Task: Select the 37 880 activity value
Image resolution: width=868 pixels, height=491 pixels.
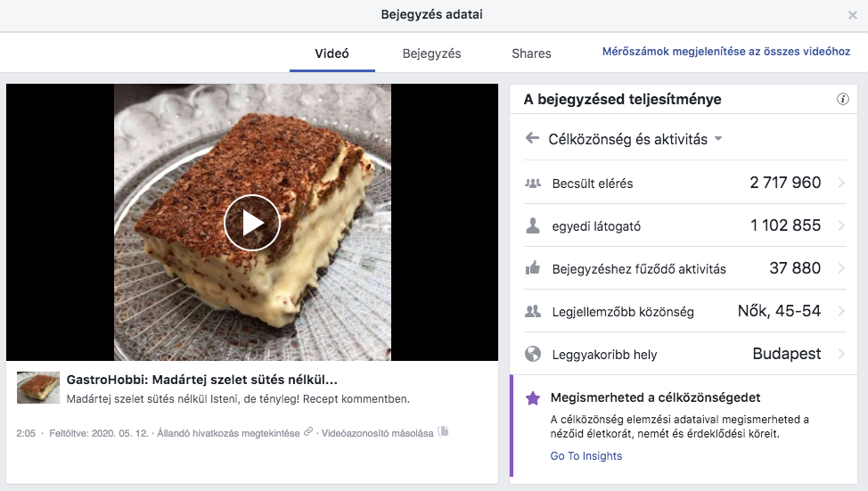Action: click(795, 268)
